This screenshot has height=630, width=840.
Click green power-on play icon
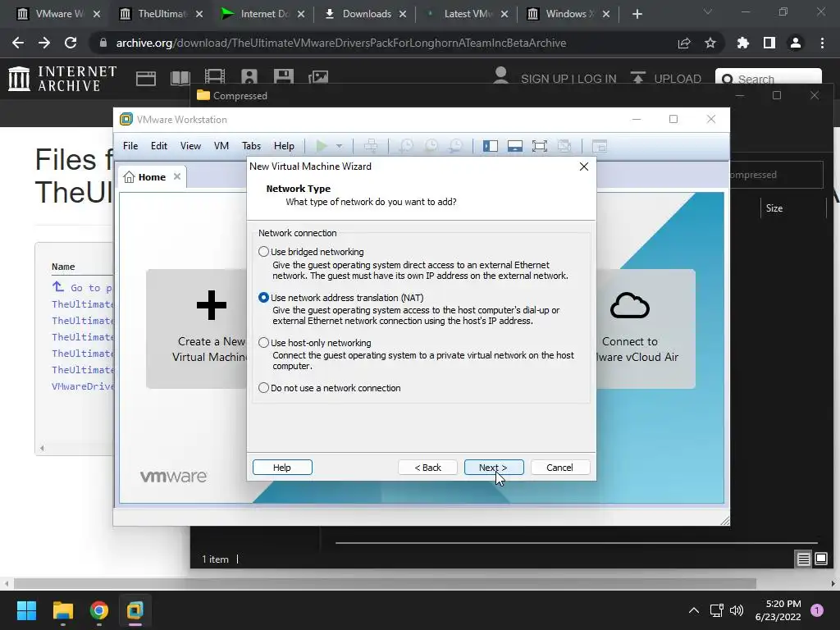pos(322,146)
